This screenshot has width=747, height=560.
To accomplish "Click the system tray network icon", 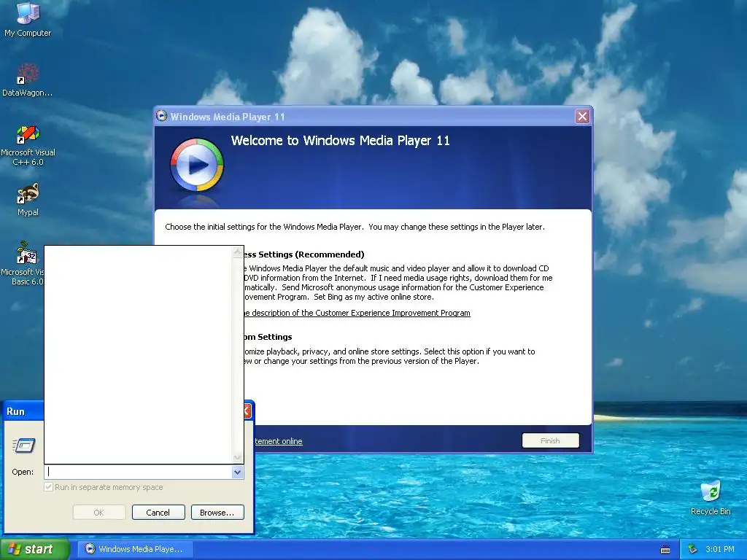I will [693, 549].
